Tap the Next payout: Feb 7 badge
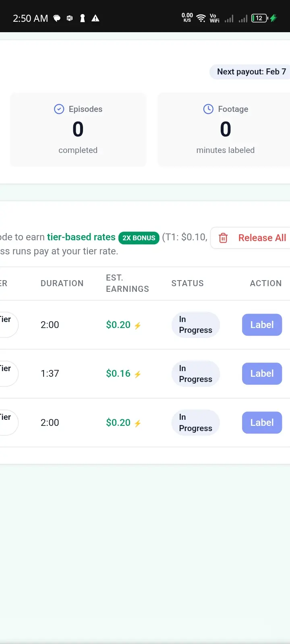Screen dimensions: 290x644 click(250, 72)
